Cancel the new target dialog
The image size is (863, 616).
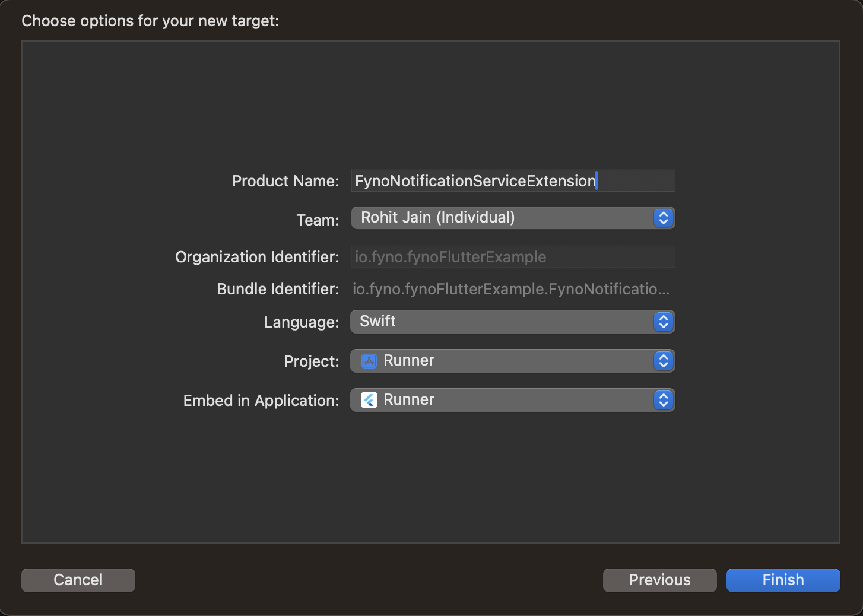[x=78, y=580]
